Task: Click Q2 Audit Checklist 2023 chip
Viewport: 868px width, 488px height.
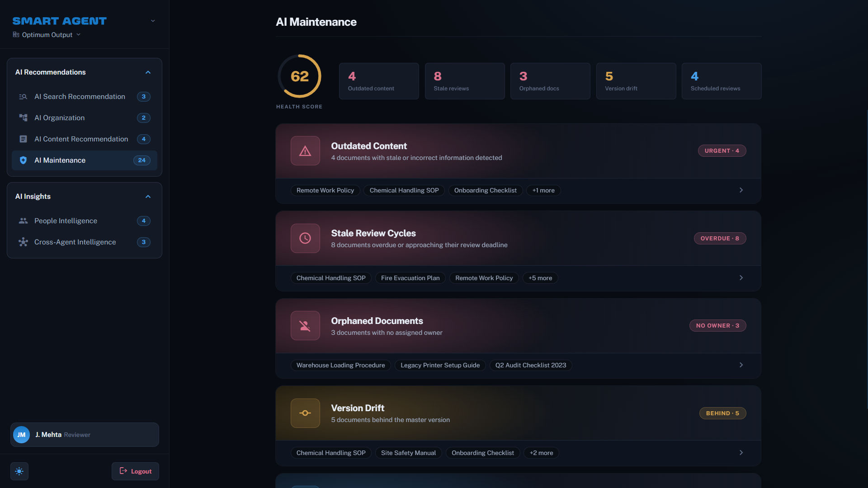Action: pyautogui.click(x=530, y=366)
